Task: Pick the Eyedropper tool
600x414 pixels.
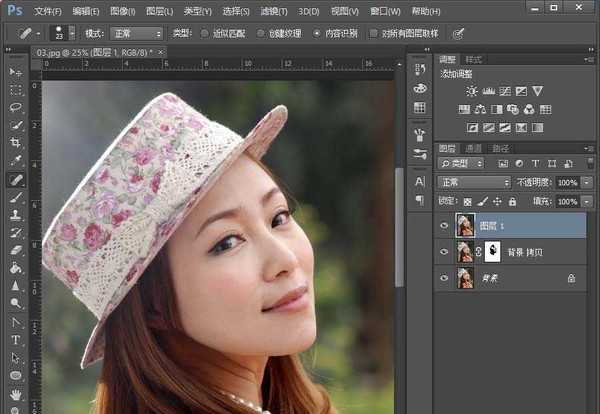Action: click(16, 160)
